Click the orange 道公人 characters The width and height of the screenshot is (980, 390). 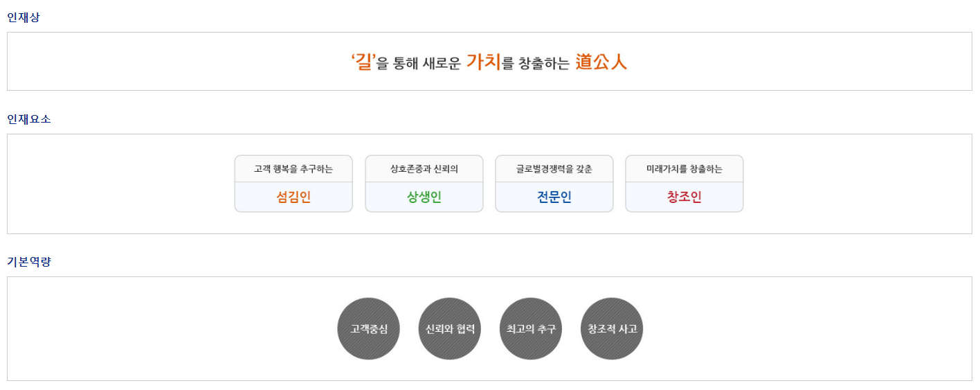[601, 62]
